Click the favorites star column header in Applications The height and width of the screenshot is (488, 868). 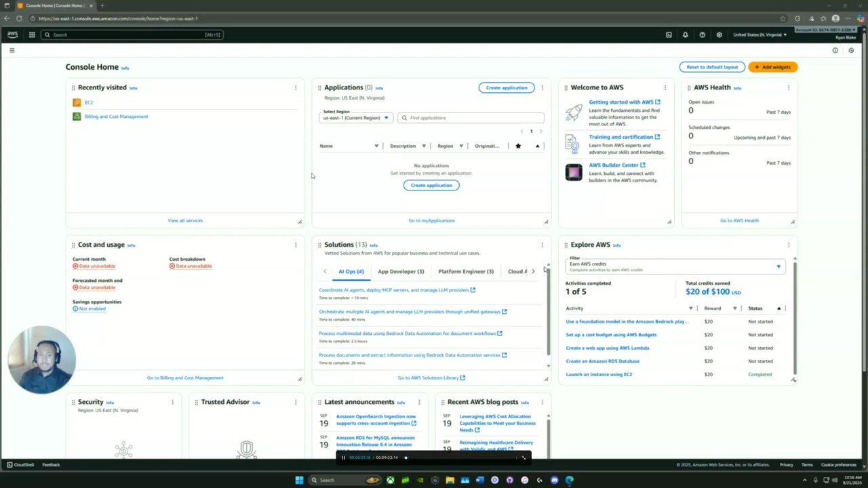click(518, 146)
